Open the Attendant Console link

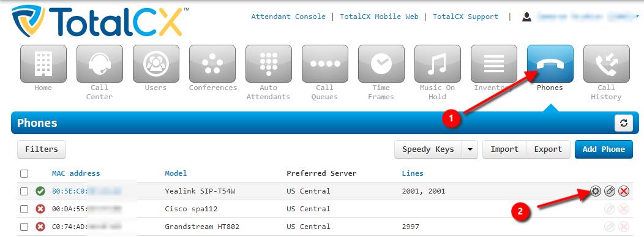(288, 17)
